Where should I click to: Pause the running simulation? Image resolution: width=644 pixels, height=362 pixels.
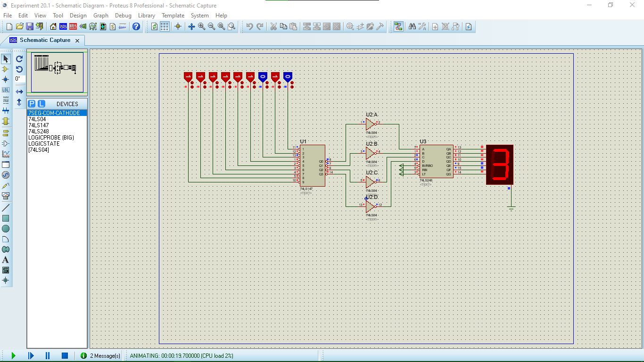(47, 356)
